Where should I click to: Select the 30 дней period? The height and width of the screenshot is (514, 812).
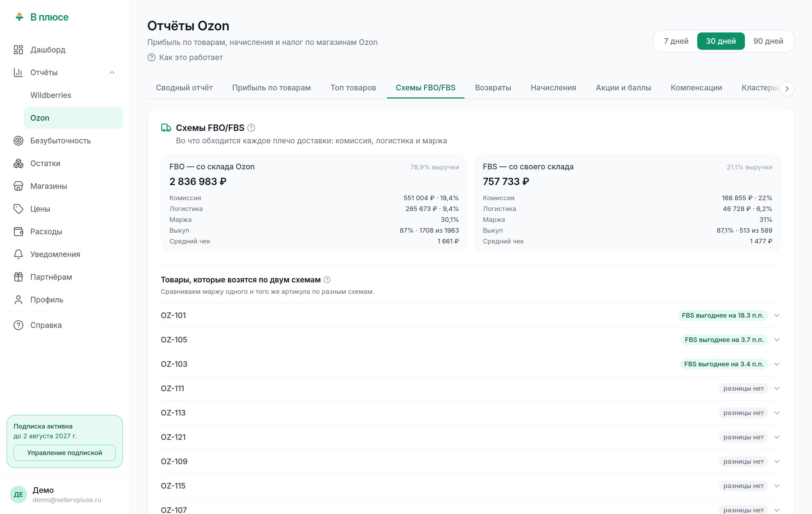click(721, 41)
